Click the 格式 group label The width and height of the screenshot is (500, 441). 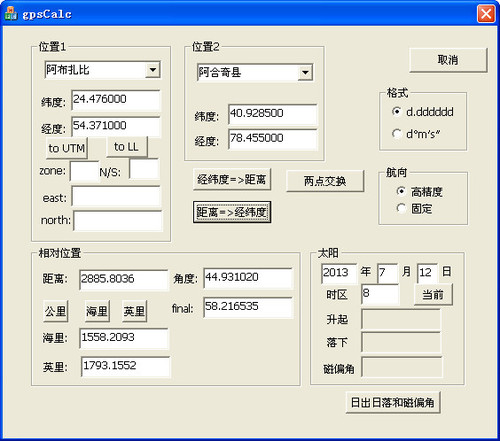coord(397,93)
